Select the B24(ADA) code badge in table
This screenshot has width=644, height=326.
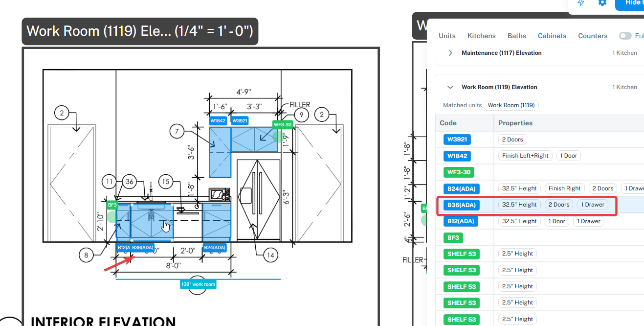coord(462,188)
